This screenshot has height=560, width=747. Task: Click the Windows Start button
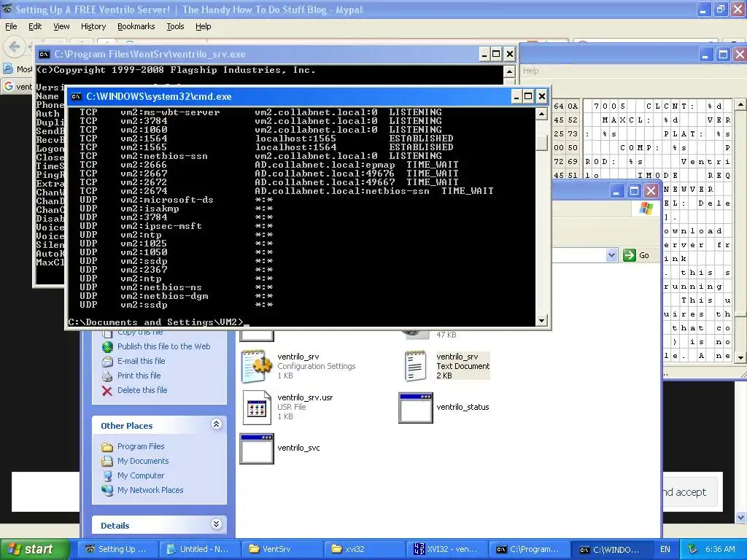click(x=34, y=549)
